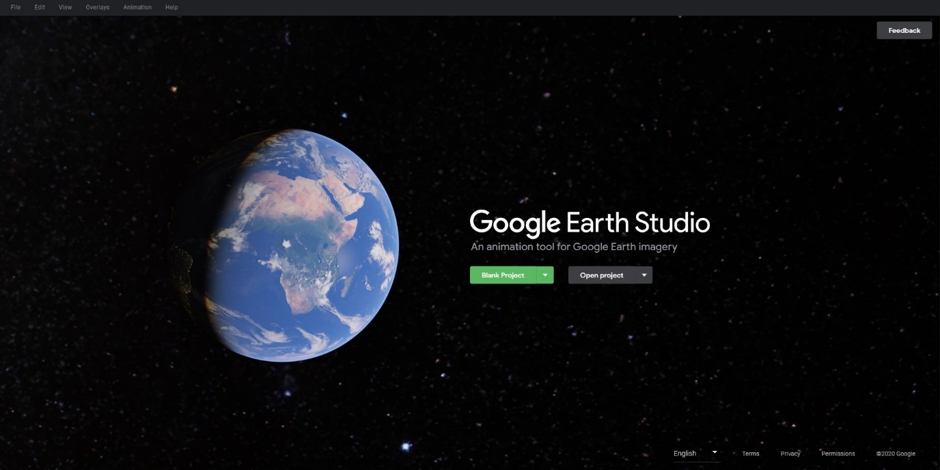Open the Privacy link
This screenshot has width=940, height=470.
pyautogui.click(x=790, y=454)
